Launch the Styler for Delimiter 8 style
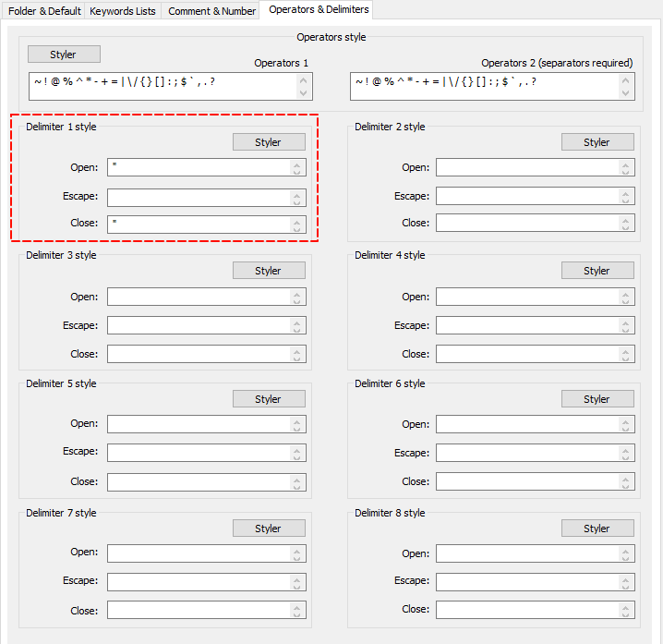The height and width of the screenshot is (644, 663). tap(597, 529)
